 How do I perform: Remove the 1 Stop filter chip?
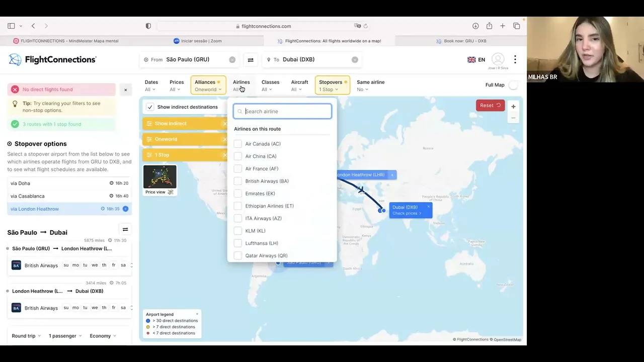coord(224,155)
